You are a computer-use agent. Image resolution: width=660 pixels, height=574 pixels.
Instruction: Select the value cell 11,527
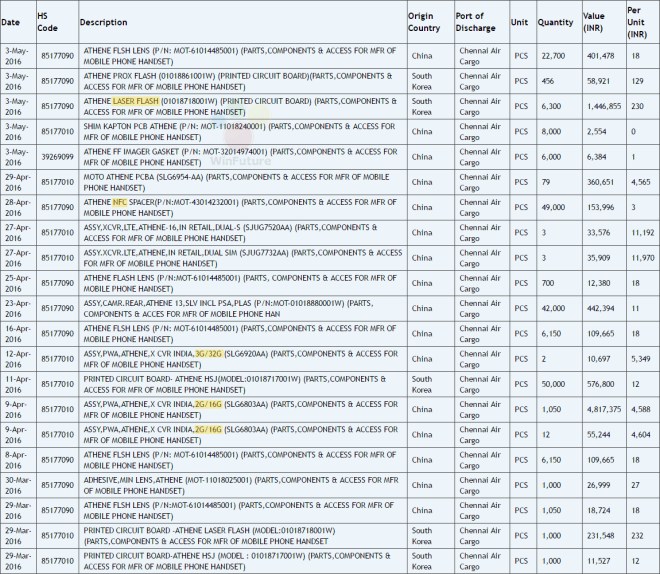(x=599, y=561)
